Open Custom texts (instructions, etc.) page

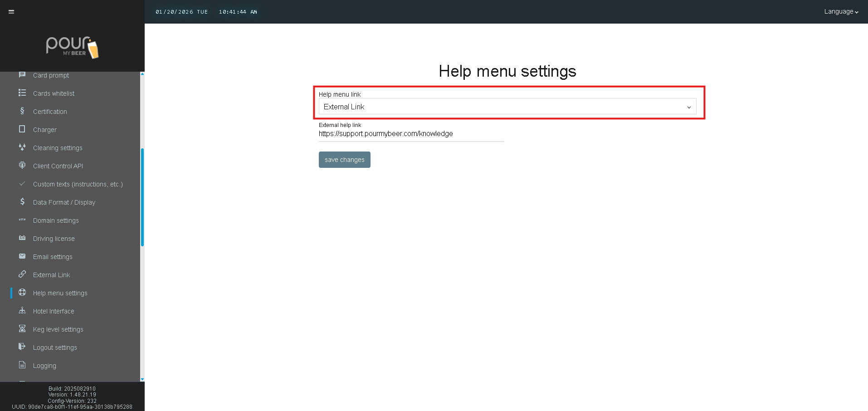click(78, 184)
